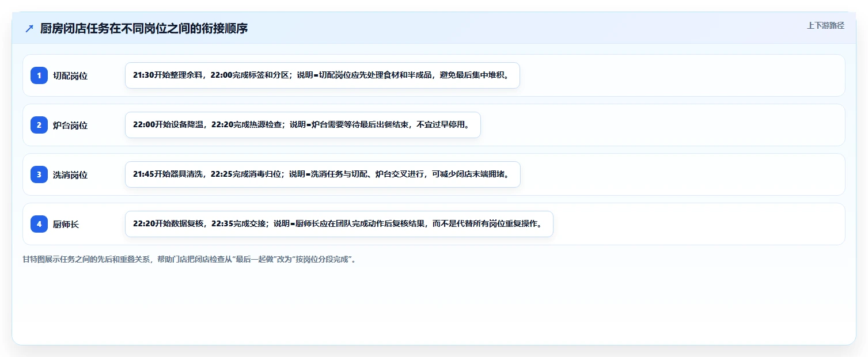This screenshot has height=357, width=868.
Task: Click the 洗消岗位 label
Action: (70, 174)
